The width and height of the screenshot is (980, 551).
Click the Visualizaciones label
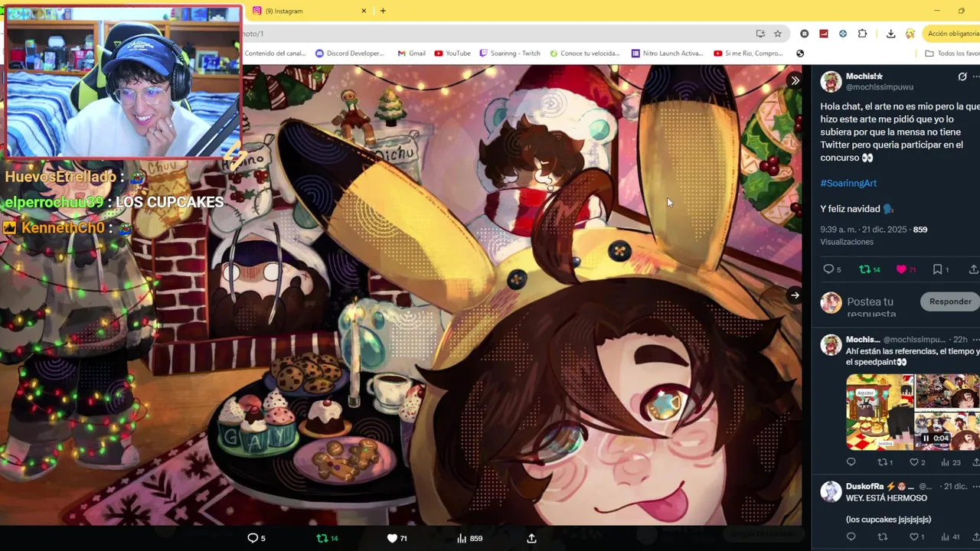847,242
